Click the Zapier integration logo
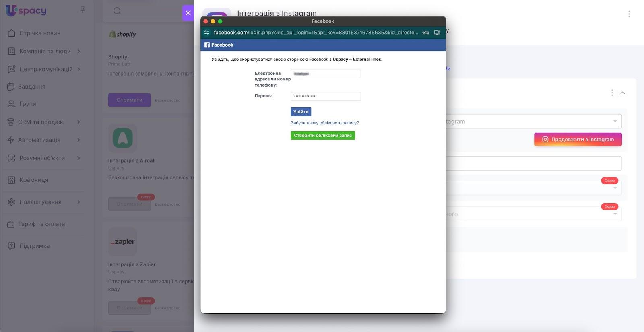 click(x=122, y=242)
